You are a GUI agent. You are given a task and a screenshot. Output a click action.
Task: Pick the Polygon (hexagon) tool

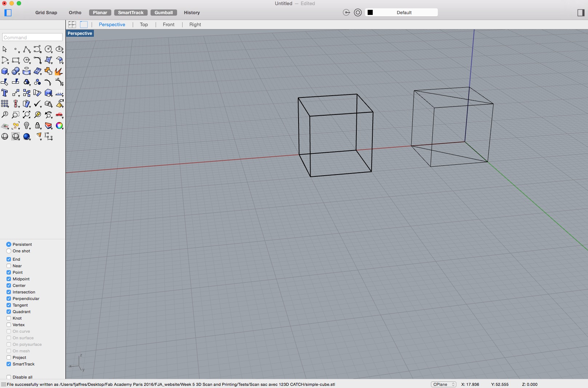pyautogui.click(x=27, y=60)
